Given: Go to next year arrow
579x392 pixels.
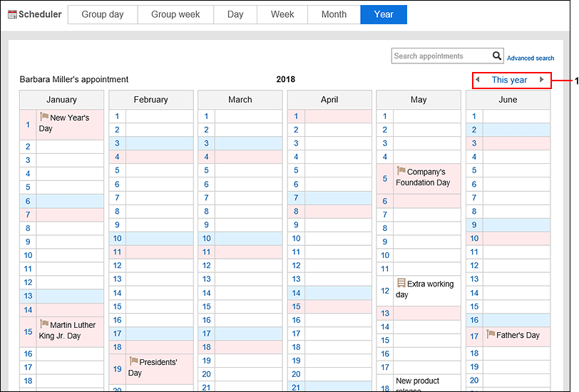Looking at the screenshot, I should tap(542, 79).
